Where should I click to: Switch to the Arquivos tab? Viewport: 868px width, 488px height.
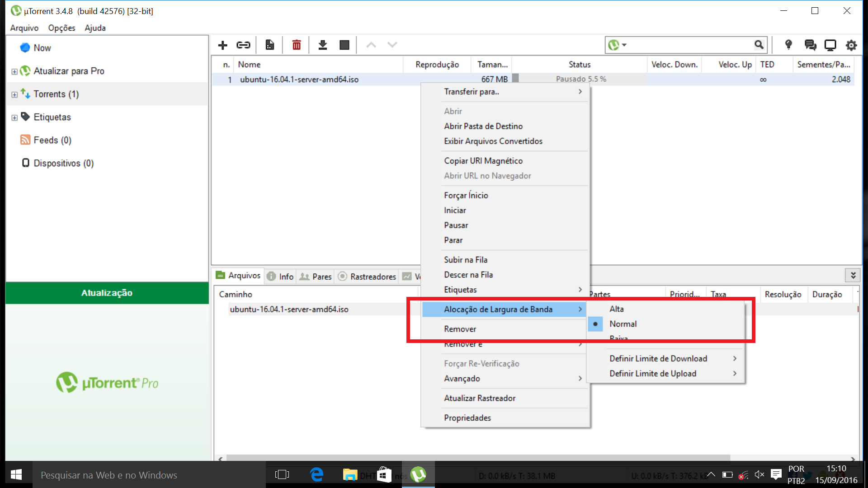238,276
